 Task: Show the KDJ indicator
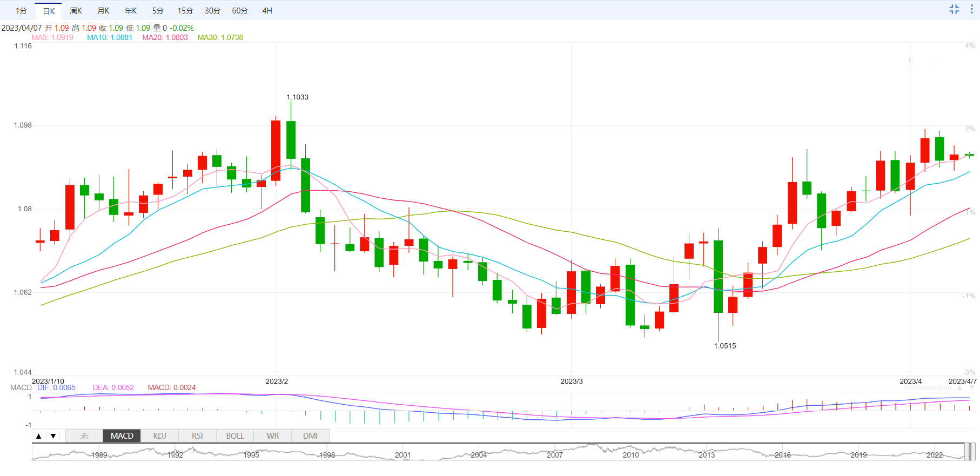[159, 436]
